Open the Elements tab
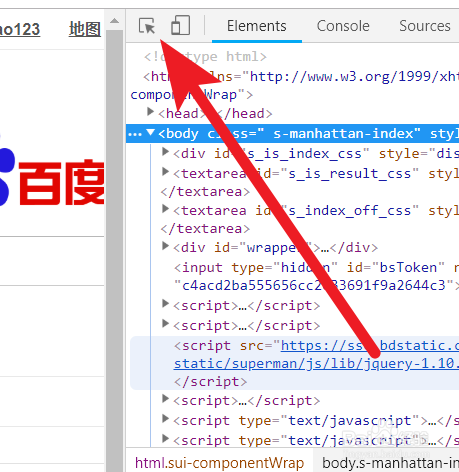459x472 pixels. [x=257, y=26]
